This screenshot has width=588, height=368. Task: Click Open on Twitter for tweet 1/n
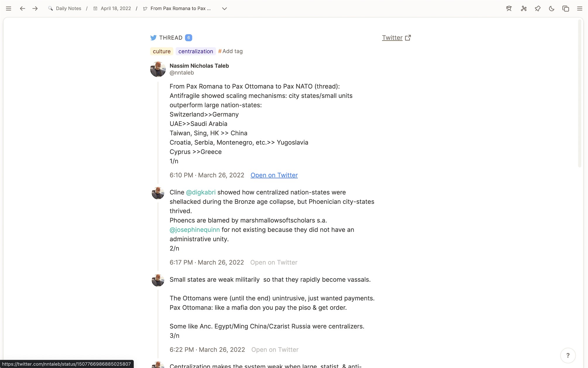point(274,175)
